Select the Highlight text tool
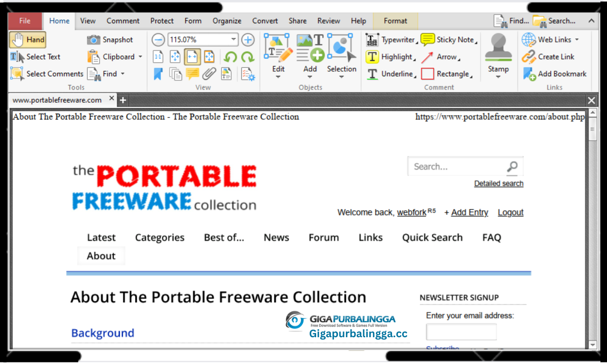This screenshot has height=364, width=607. 390,57
